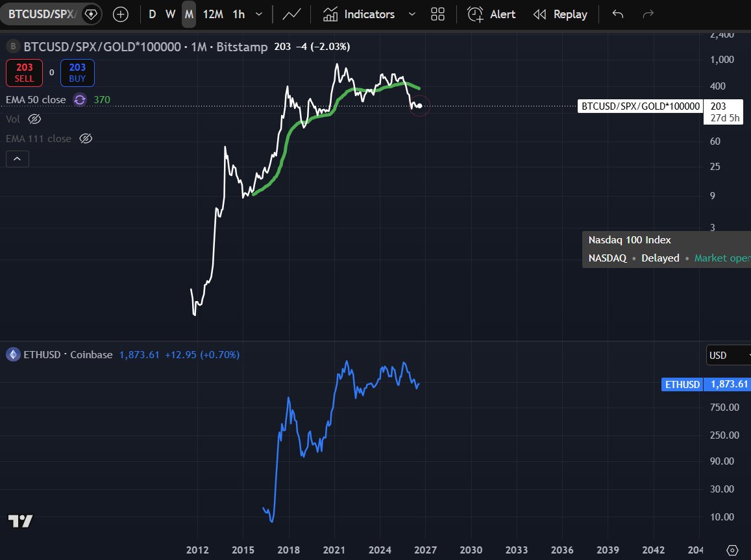Image resolution: width=751 pixels, height=560 pixels.
Task: Open layout setup grid icon
Action: click(x=437, y=14)
